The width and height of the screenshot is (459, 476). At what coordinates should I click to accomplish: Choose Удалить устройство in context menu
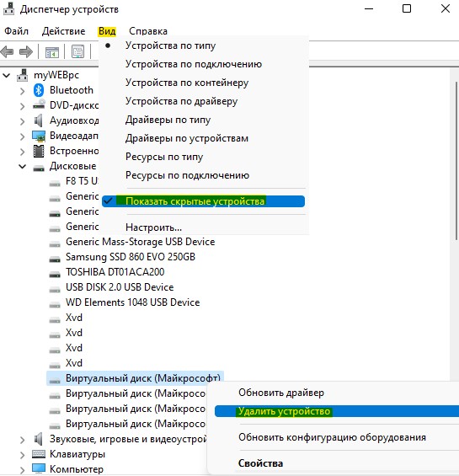337,411
